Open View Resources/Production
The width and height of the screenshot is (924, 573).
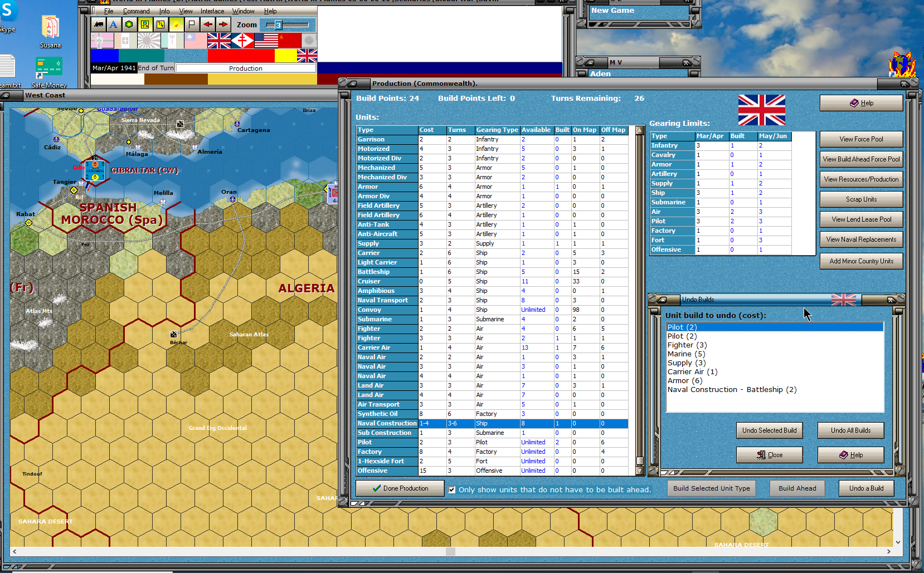[862, 179]
